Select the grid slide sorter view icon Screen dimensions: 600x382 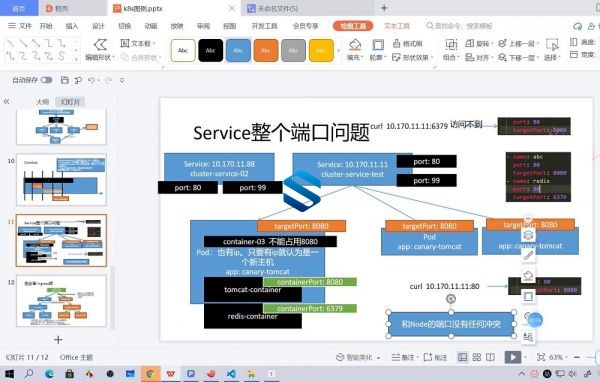pyautogui.click(x=477, y=357)
